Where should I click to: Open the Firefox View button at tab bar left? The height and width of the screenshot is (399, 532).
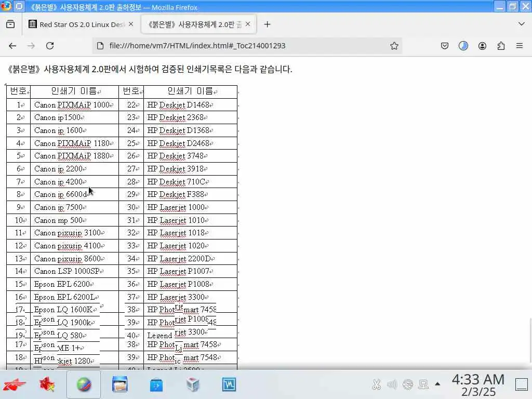(10, 24)
